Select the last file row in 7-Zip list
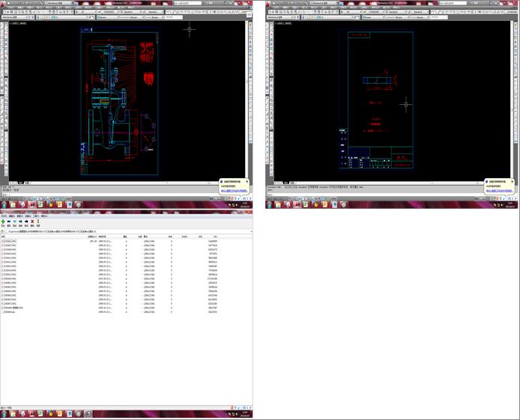Viewport: 520px width, 420px height. (x=109, y=311)
